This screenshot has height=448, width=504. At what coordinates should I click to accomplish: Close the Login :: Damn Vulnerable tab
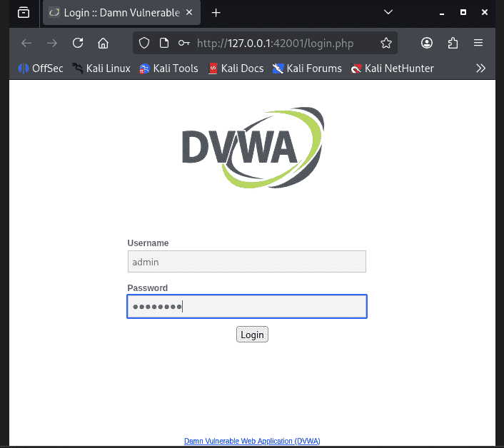coord(189,13)
